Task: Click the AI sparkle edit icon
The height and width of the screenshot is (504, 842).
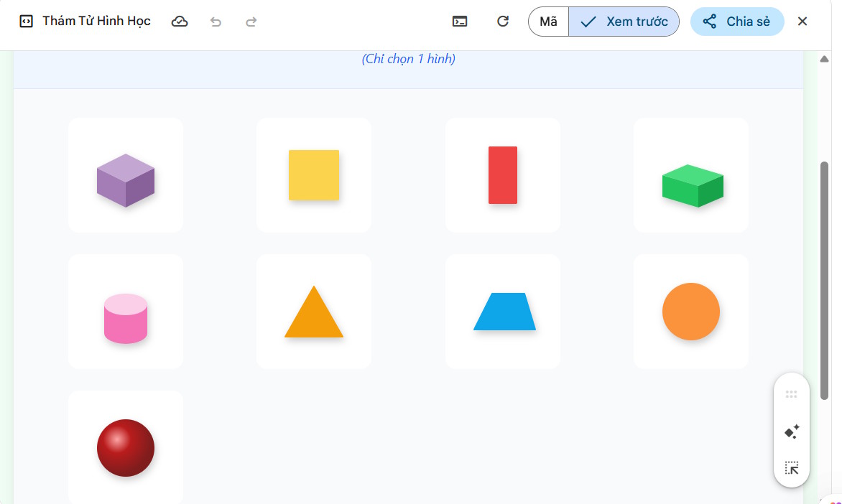Action: 792,432
